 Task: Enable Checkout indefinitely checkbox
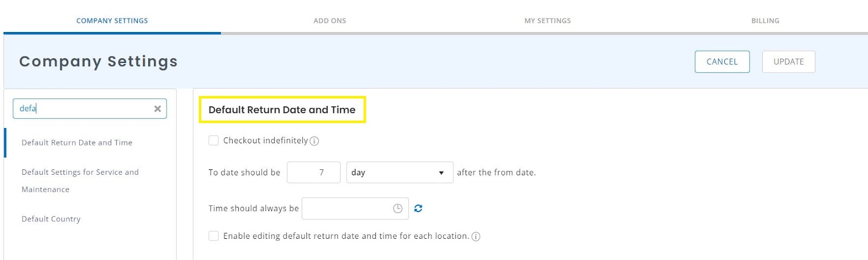tap(214, 141)
